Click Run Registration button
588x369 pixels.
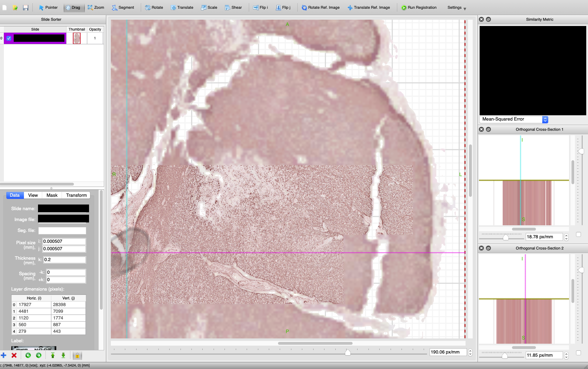(419, 7)
